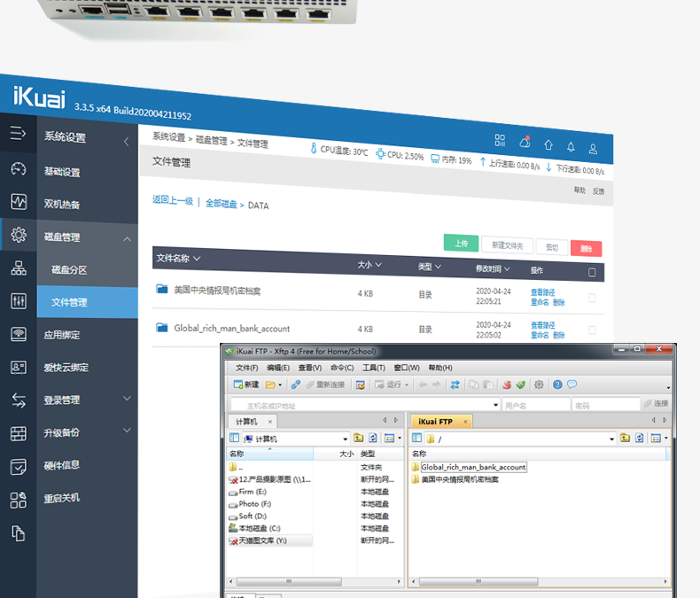Open 计算机 path dropdown in Xftp local pane
The width and height of the screenshot is (700, 598).
click(x=345, y=439)
